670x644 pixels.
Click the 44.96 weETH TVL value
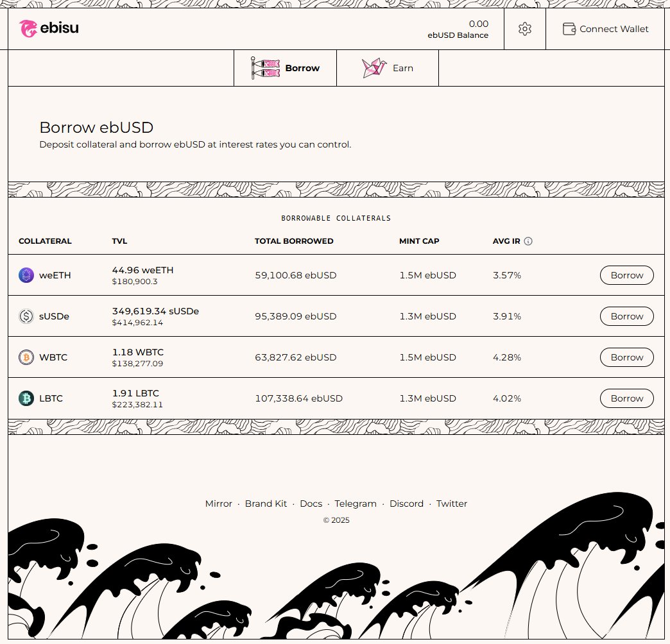coord(142,270)
